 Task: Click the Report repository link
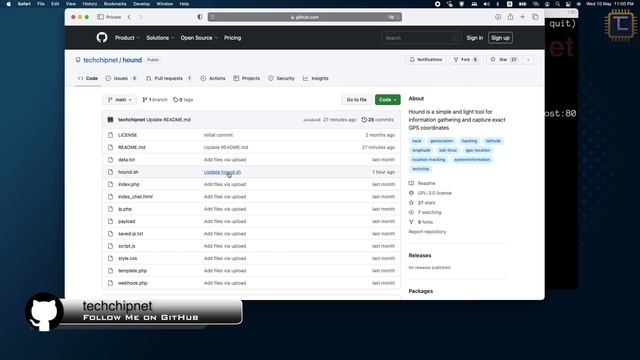coord(427,232)
